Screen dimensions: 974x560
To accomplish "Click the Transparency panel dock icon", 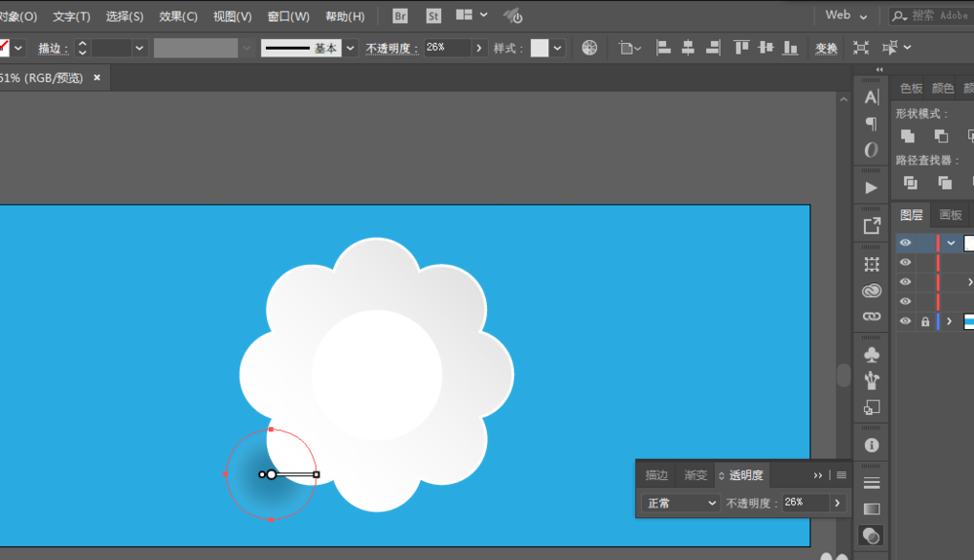I will pyautogui.click(x=871, y=536).
